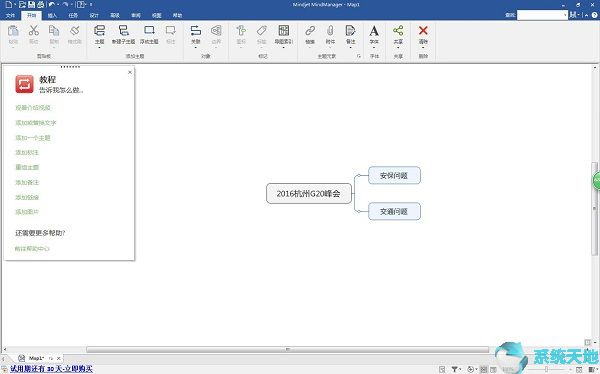Select the central topic 2016杭州G20峰会
The width and height of the screenshot is (600, 374).
(x=308, y=193)
